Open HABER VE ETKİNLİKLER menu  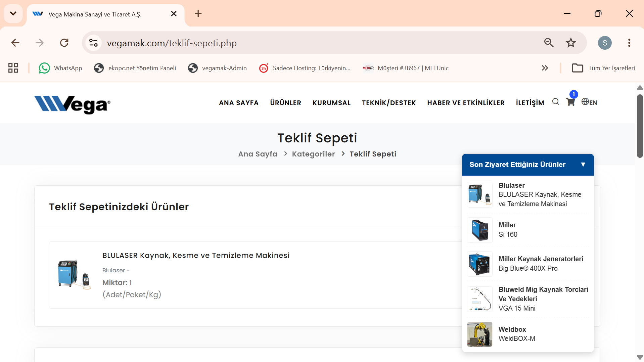pyautogui.click(x=466, y=103)
